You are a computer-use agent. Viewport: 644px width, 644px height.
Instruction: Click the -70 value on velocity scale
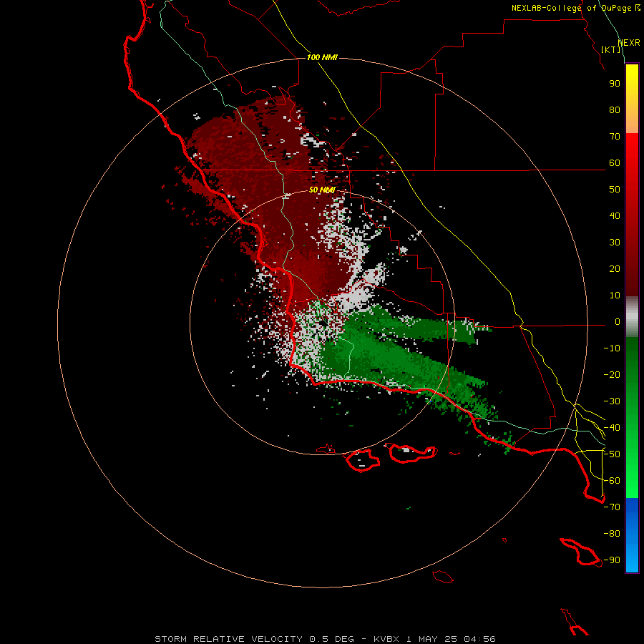pos(612,507)
